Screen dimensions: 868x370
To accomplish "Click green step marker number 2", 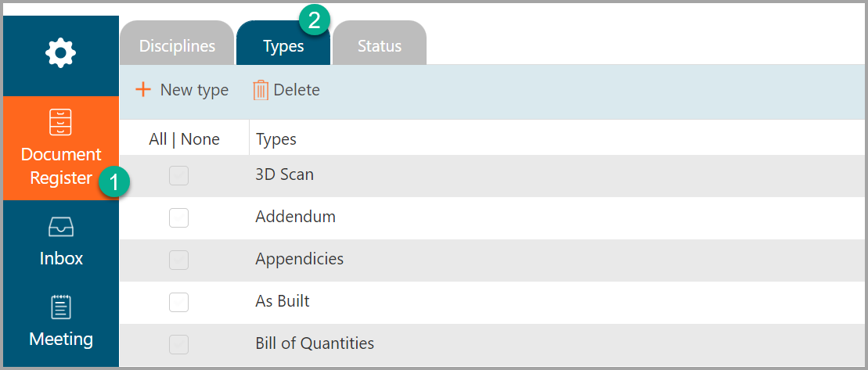I will coord(315,20).
